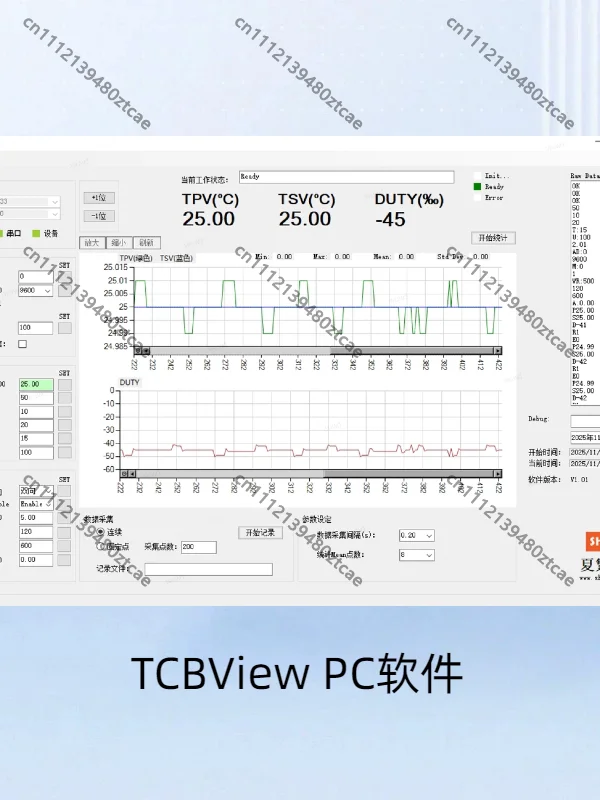Image resolution: width=600 pixels, height=800 pixels.
Task: Click the Debug input field
Action: 585,421
